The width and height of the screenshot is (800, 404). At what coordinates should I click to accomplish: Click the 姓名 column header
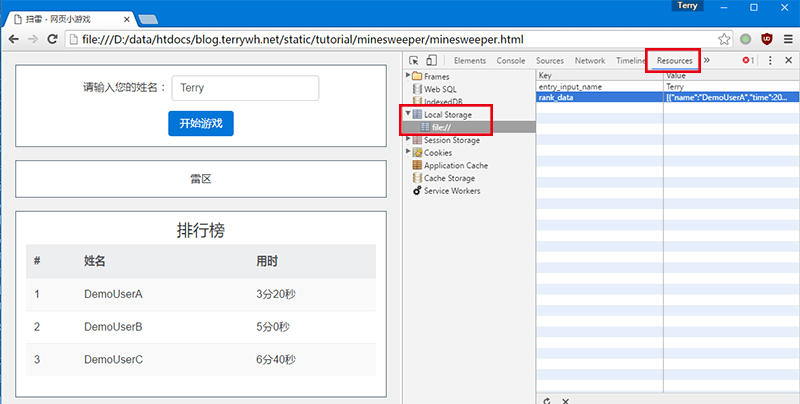95,261
